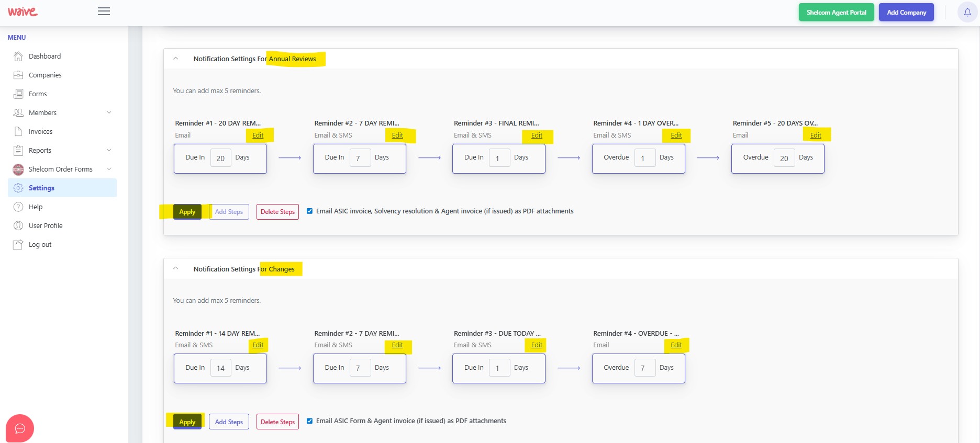
Task: Click Add Steps for Annual Reviews
Action: (x=229, y=212)
